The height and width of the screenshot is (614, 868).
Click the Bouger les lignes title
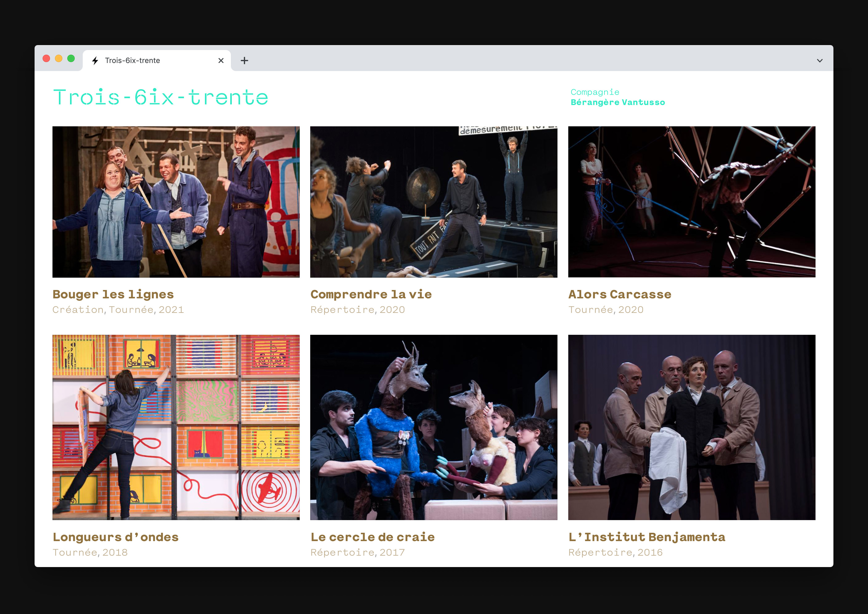coord(113,294)
